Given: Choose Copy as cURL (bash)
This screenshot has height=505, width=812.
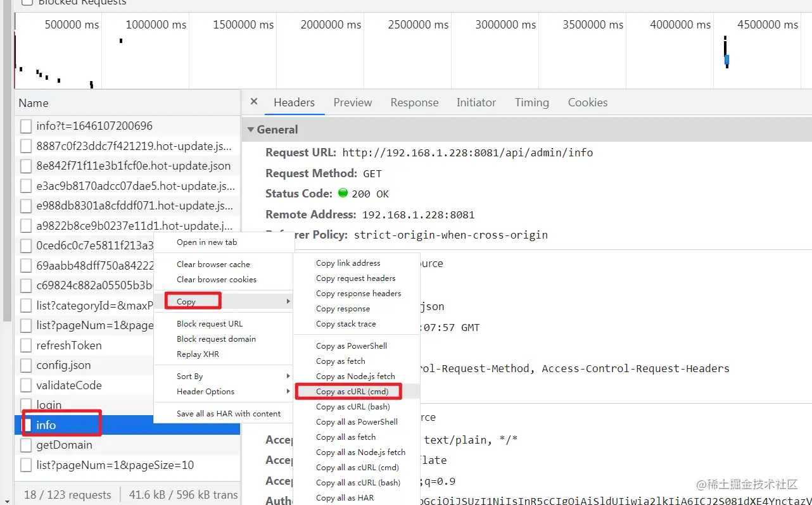Looking at the screenshot, I should coord(357,407).
